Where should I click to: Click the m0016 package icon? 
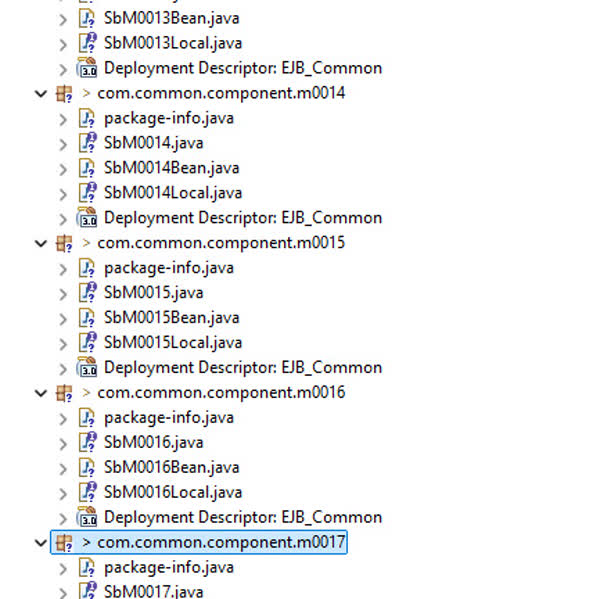click(x=64, y=393)
